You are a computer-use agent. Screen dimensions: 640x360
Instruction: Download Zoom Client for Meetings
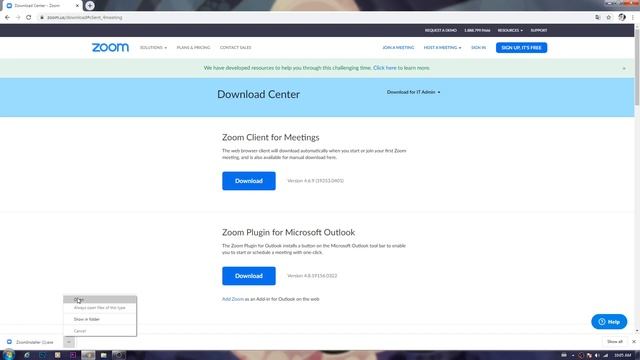tap(249, 181)
